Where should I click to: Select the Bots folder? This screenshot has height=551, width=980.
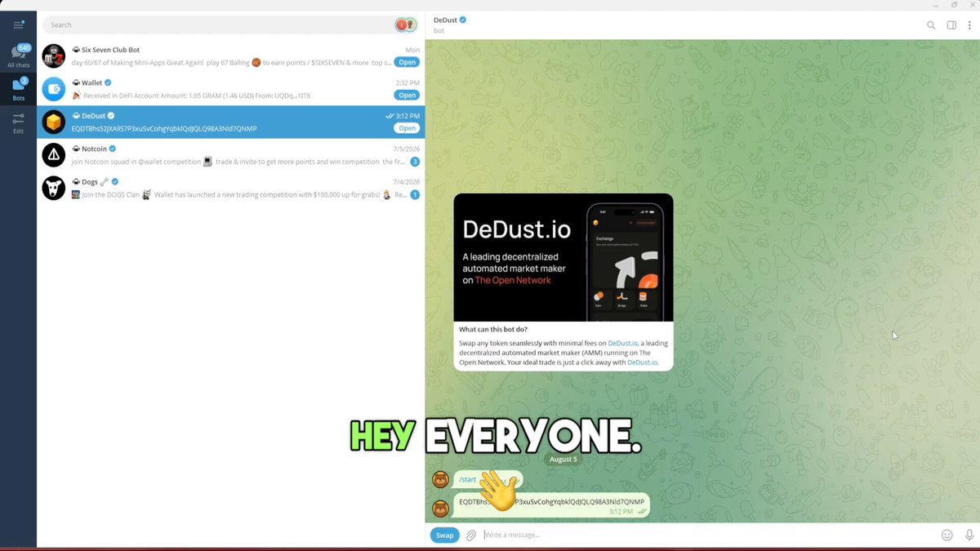18,89
